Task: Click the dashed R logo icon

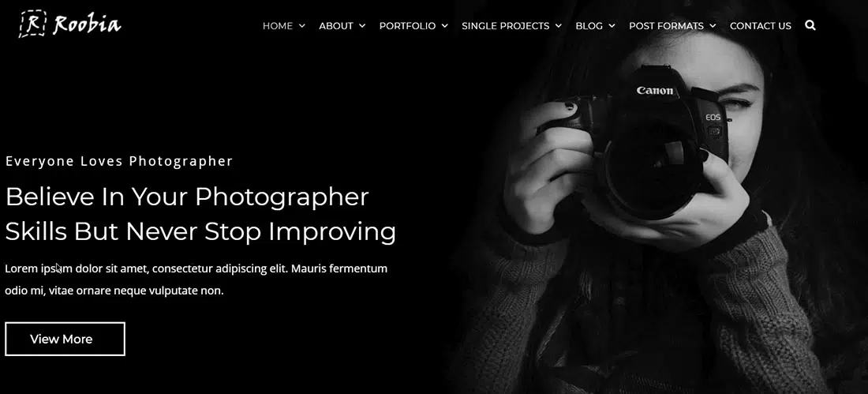Action: click(x=32, y=24)
